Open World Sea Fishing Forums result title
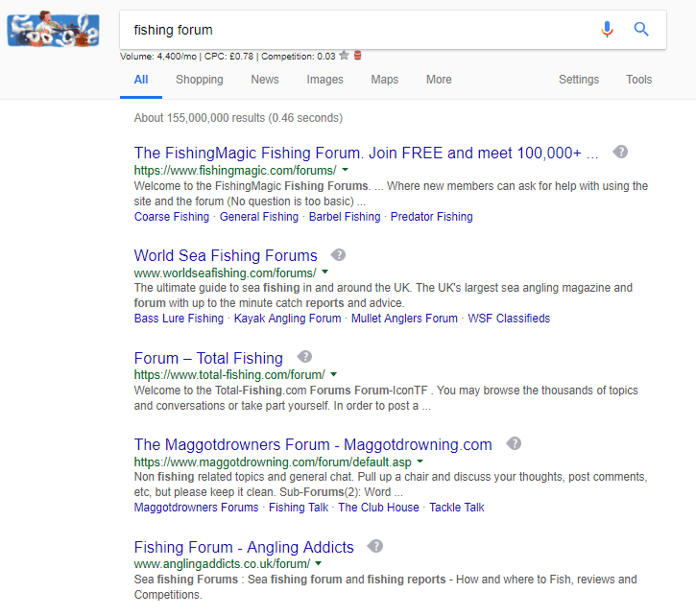This screenshot has height=616, width=696. click(226, 255)
